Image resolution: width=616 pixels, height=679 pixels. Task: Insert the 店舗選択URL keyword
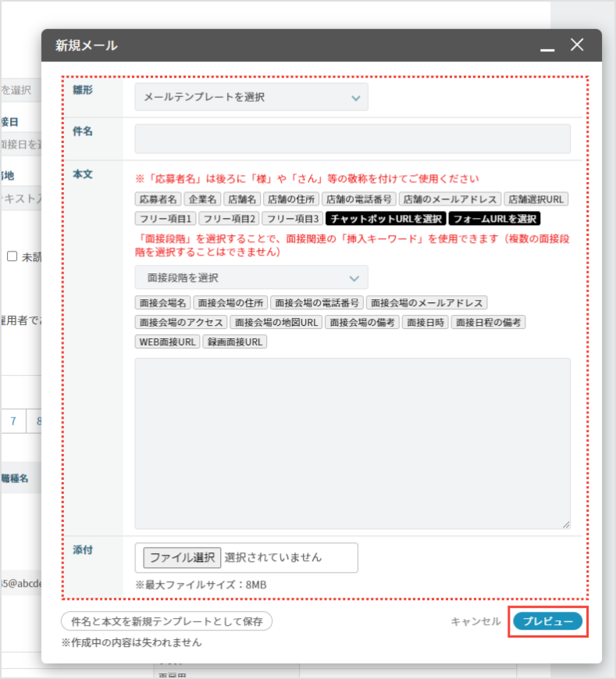(537, 199)
